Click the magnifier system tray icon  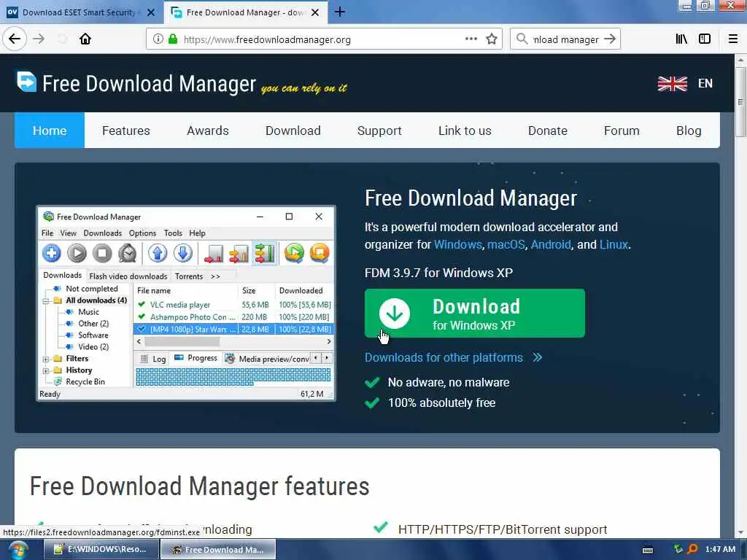tap(693, 550)
